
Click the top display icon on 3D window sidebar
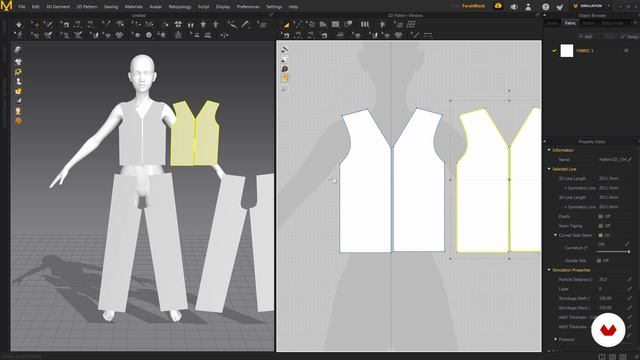[18, 50]
